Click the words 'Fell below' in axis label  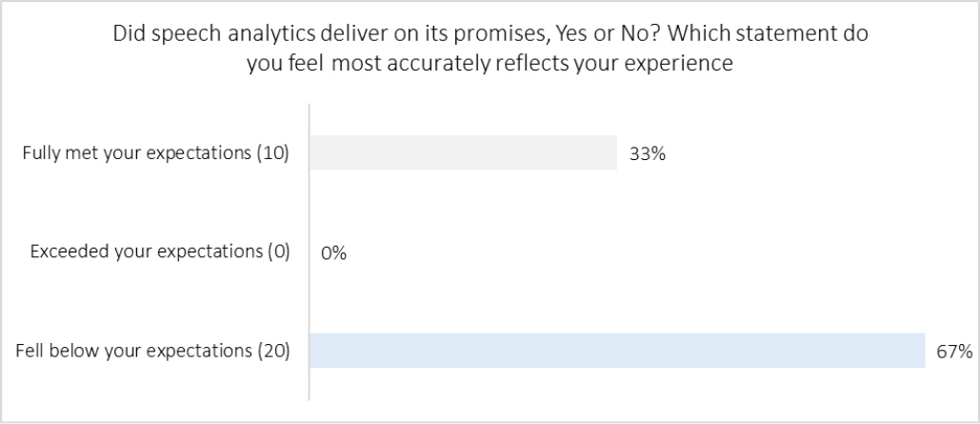point(51,352)
